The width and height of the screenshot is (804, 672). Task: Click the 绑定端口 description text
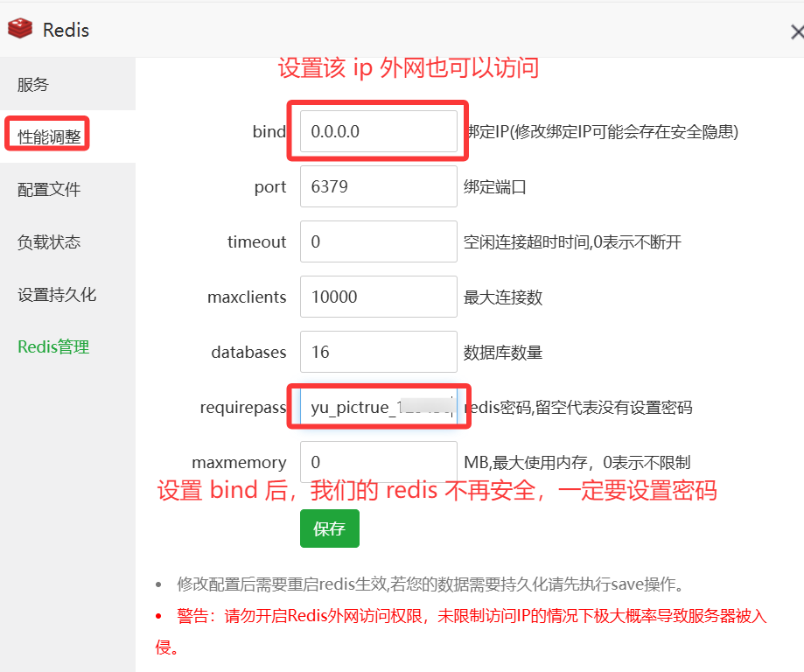pyautogui.click(x=495, y=186)
